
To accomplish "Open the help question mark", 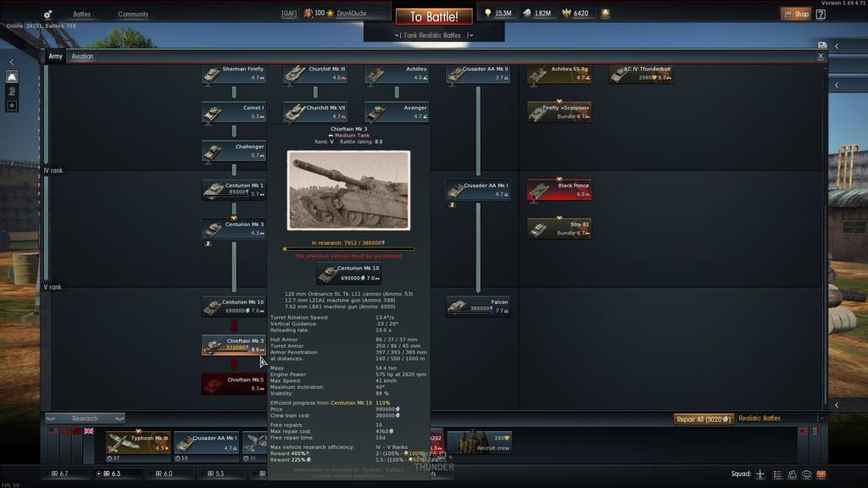I will pos(821,14).
